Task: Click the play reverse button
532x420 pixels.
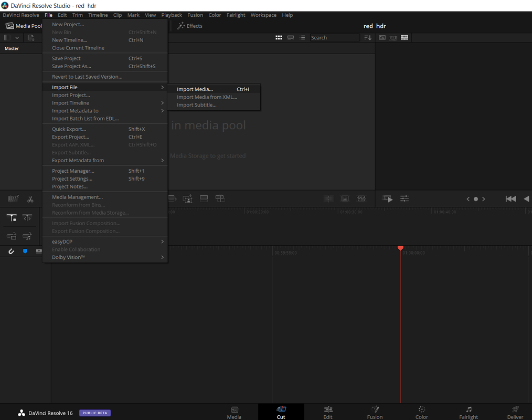Action: click(526, 199)
